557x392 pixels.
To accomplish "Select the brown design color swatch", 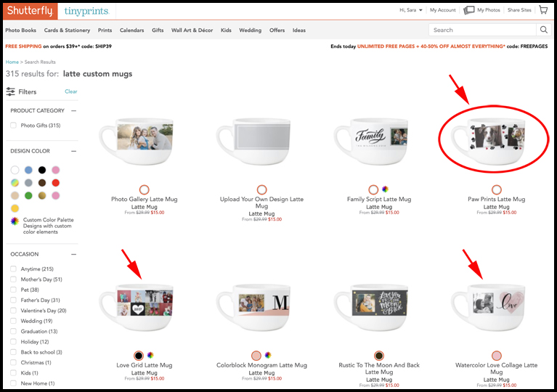I will (42, 183).
